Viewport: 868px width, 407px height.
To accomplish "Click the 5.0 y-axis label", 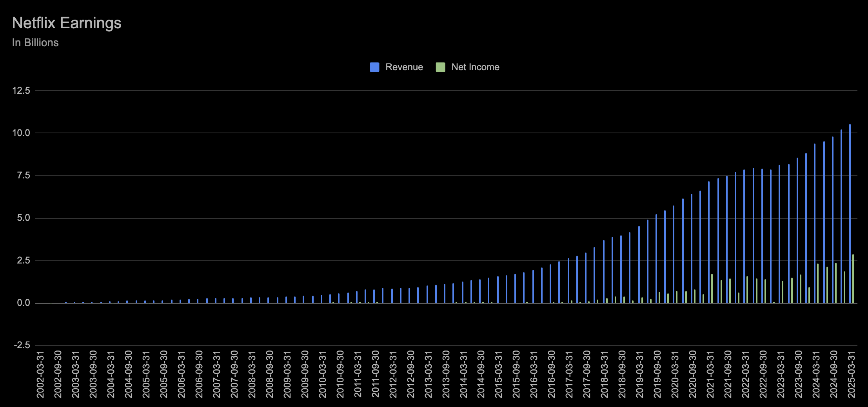I will point(23,218).
